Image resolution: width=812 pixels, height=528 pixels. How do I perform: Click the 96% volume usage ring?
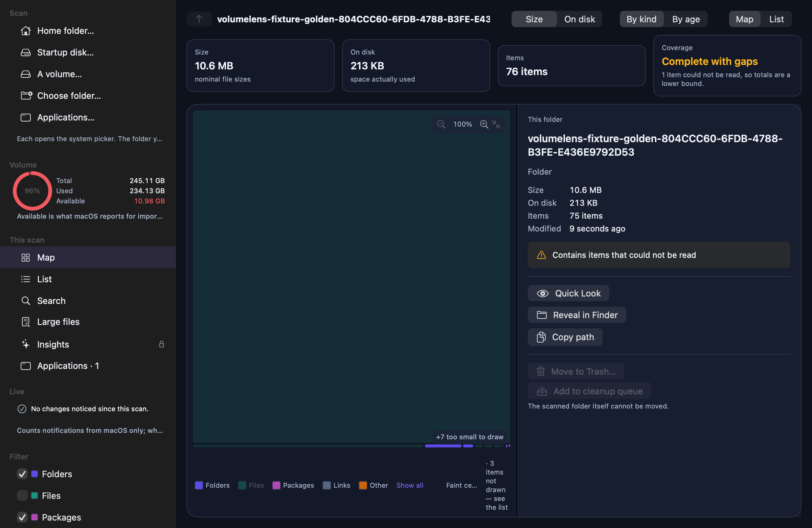[32, 191]
